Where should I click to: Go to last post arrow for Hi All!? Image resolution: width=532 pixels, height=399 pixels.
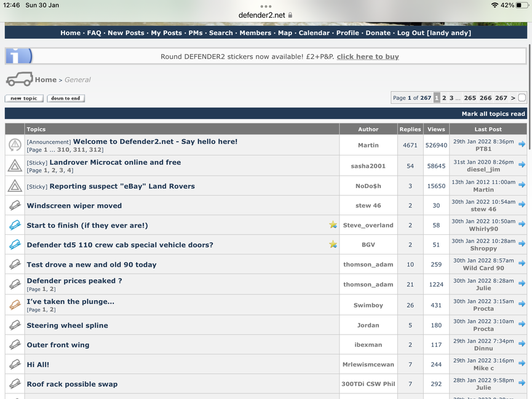tap(522, 363)
